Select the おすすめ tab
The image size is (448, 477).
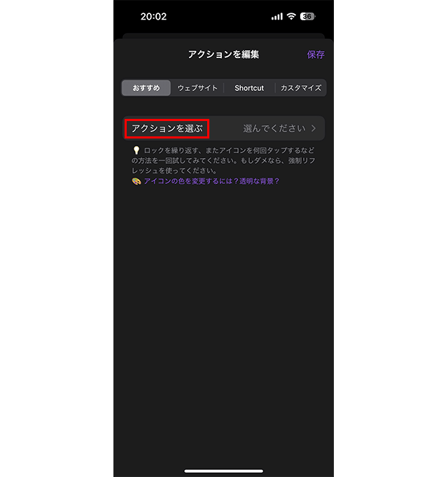click(146, 88)
